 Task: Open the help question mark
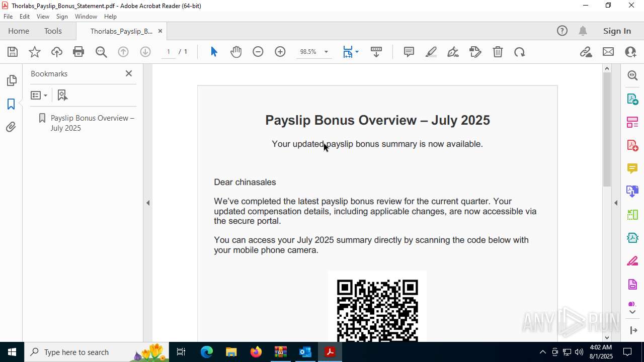point(562,31)
